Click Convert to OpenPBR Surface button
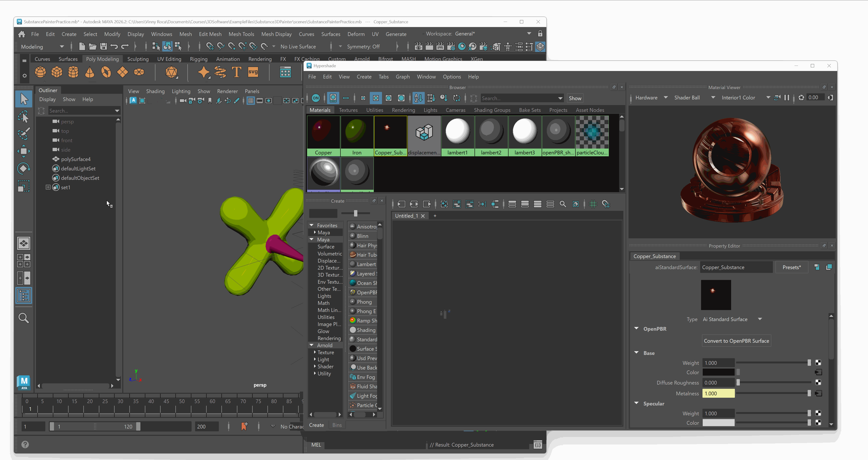 click(x=736, y=341)
